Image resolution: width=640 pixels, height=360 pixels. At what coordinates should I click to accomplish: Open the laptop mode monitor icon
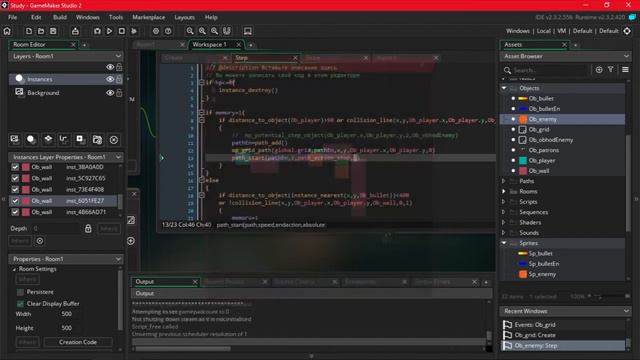coord(248,31)
